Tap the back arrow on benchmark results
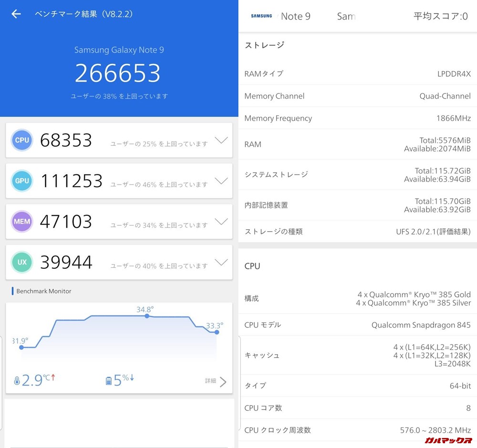 tap(16, 14)
